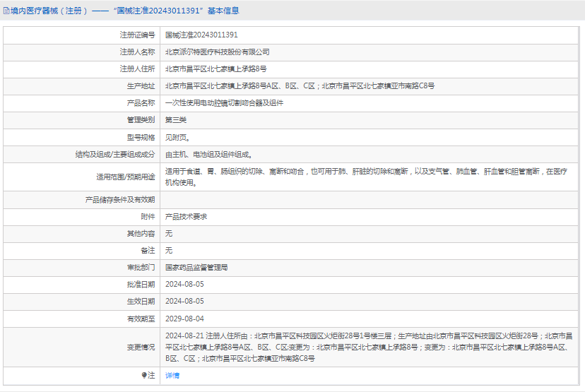Click the document icon in page header
Viewport: 585px width, 392px height.
6,11
